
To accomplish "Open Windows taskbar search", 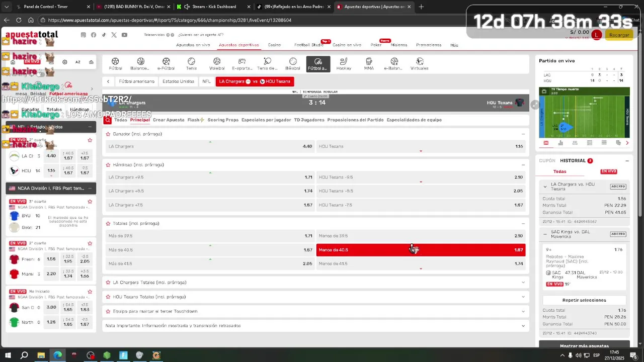I will [24, 355].
